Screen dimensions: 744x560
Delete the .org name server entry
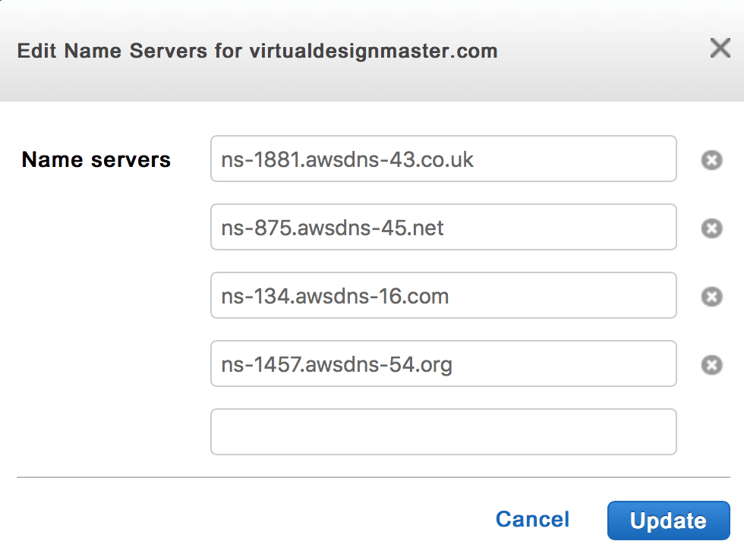(x=711, y=365)
